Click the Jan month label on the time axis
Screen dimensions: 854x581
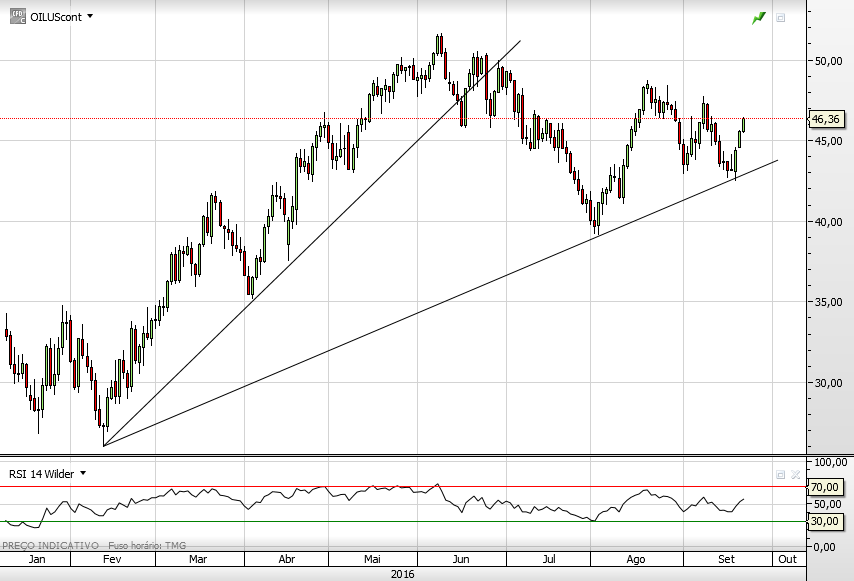click(36, 559)
